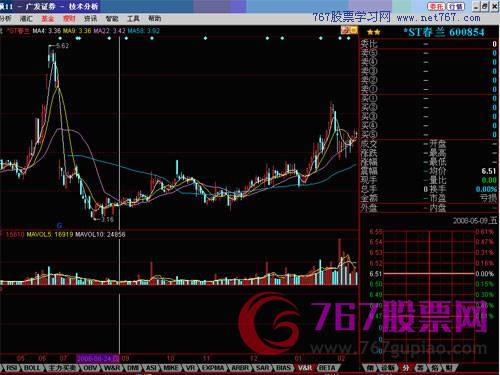Click the 委托 trade order button

point(436,6)
